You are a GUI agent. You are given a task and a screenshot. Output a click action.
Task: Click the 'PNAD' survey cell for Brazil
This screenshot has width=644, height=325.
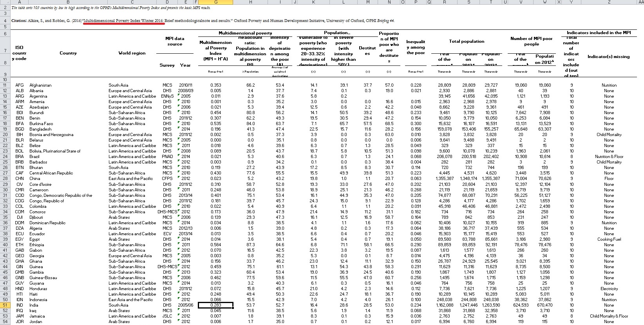[x=167, y=156]
